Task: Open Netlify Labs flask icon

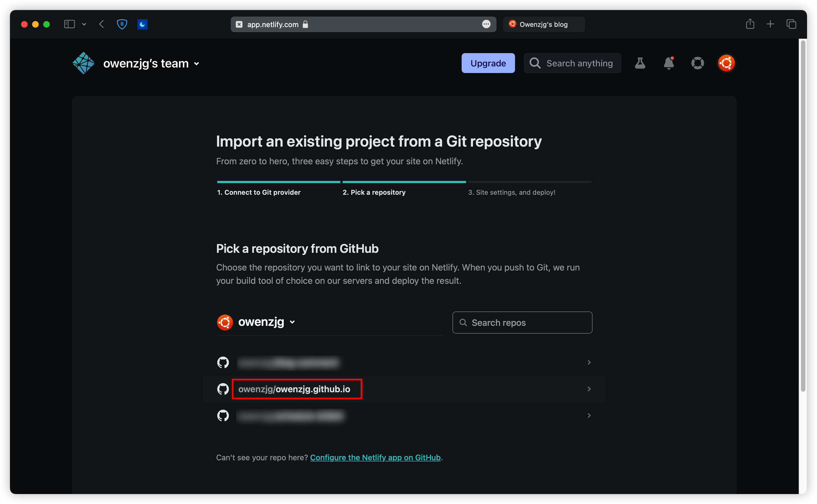Action: 640,63
